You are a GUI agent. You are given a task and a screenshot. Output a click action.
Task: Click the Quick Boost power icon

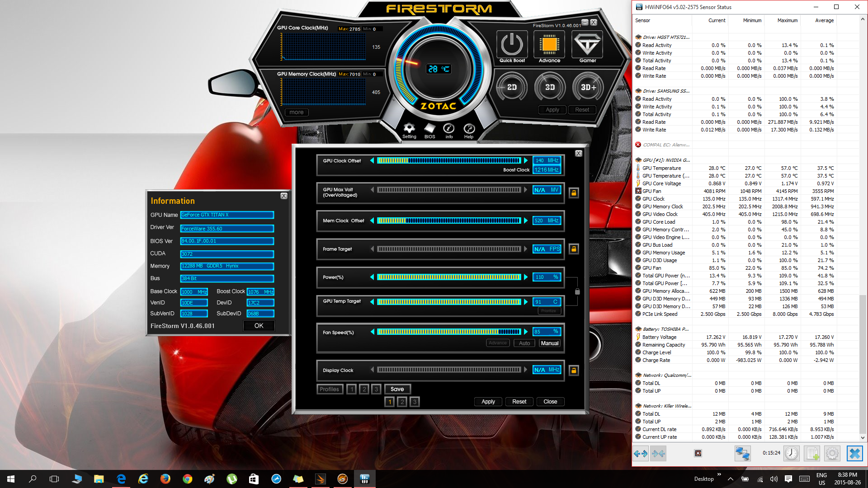click(512, 44)
